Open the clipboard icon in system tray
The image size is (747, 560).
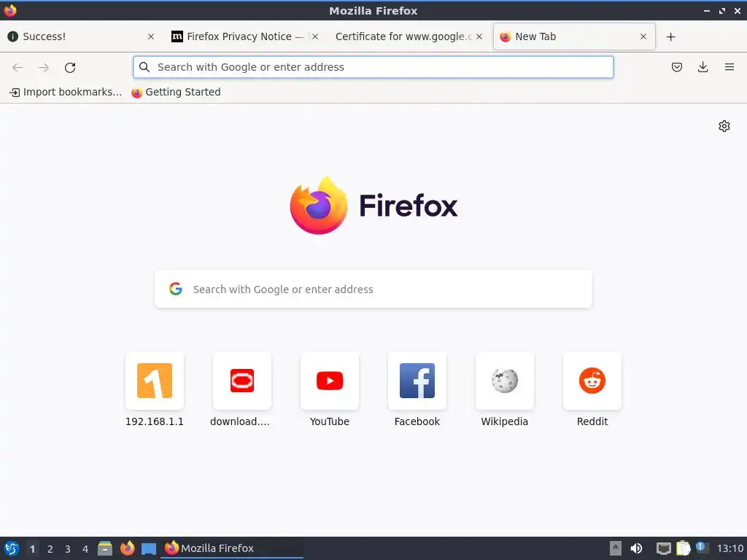pyautogui.click(x=683, y=548)
